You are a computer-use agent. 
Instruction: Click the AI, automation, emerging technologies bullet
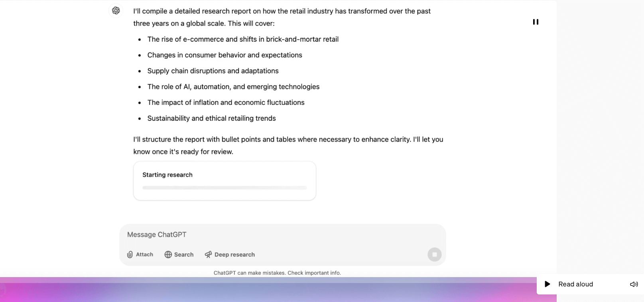tap(233, 87)
